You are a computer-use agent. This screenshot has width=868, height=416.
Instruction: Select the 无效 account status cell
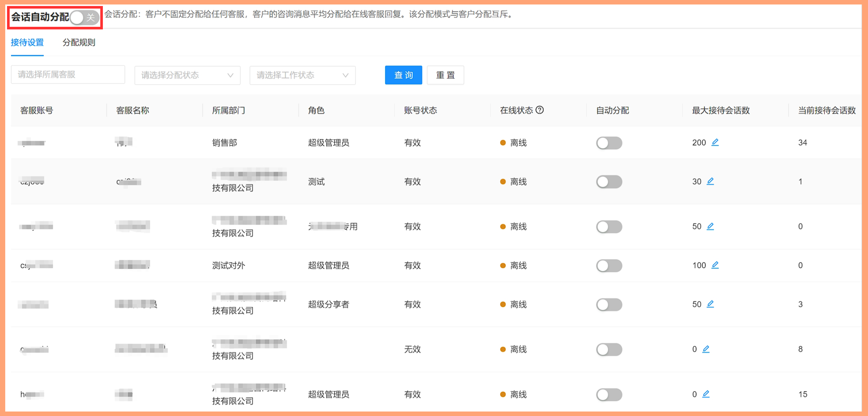(x=412, y=349)
